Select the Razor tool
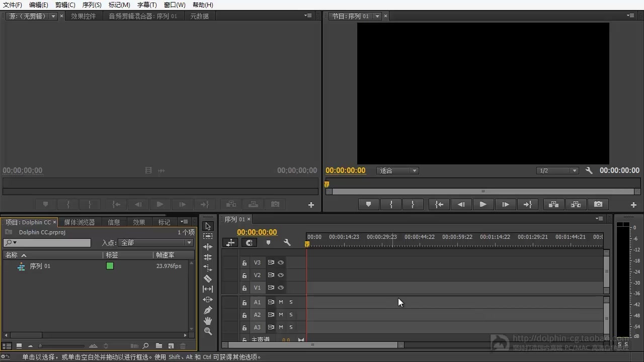The image size is (644, 362). [208, 279]
